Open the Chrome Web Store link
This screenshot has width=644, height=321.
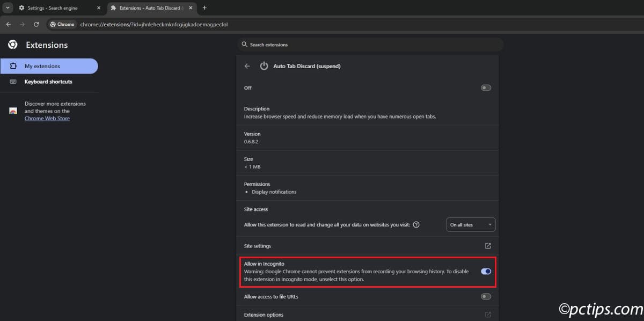click(47, 119)
